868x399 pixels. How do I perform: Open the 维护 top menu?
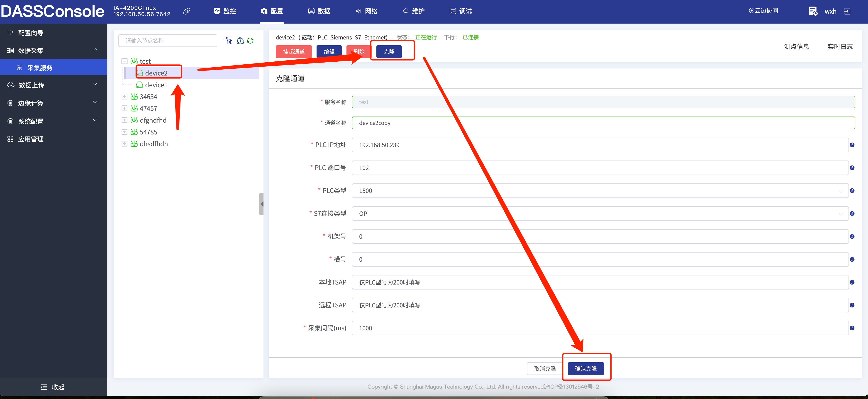pyautogui.click(x=413, y=11)
